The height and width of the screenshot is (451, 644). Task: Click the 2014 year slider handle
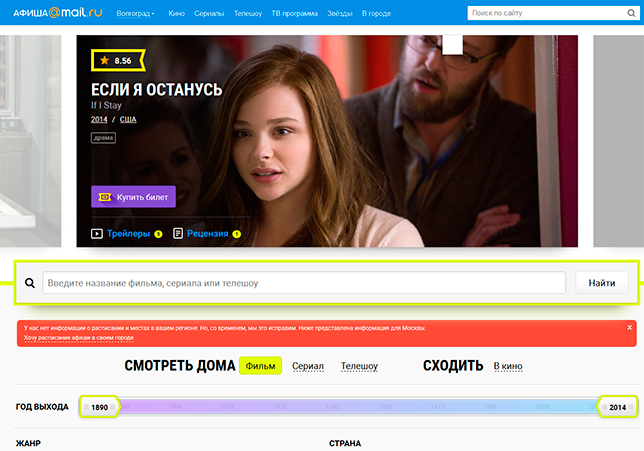[617, 407]
